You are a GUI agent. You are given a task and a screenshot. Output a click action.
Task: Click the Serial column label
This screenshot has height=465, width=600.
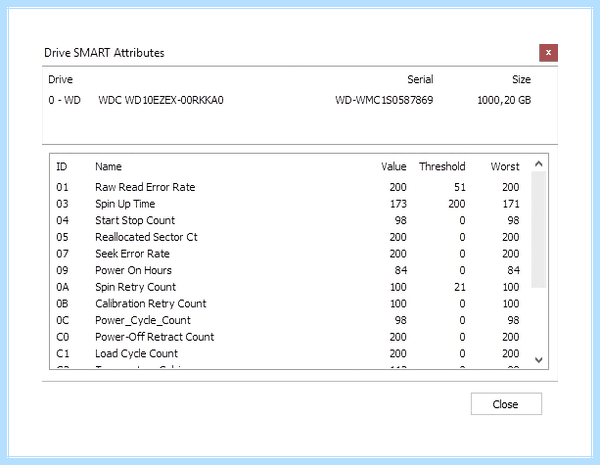[x=420, y=80]
